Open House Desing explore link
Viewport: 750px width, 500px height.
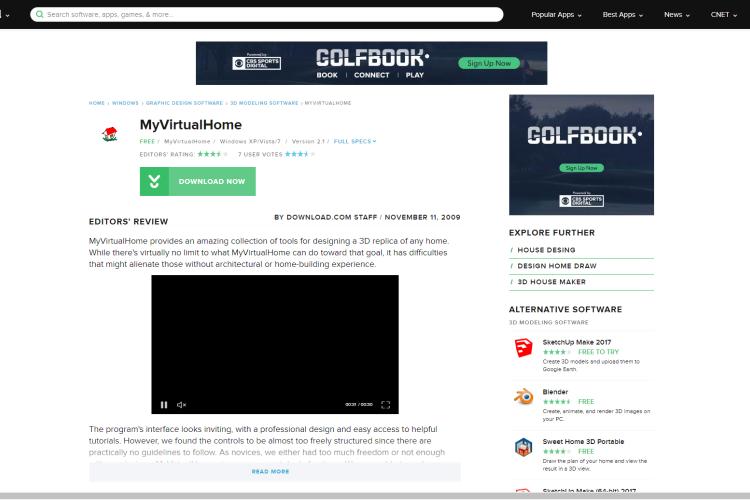tap(546, 250)
